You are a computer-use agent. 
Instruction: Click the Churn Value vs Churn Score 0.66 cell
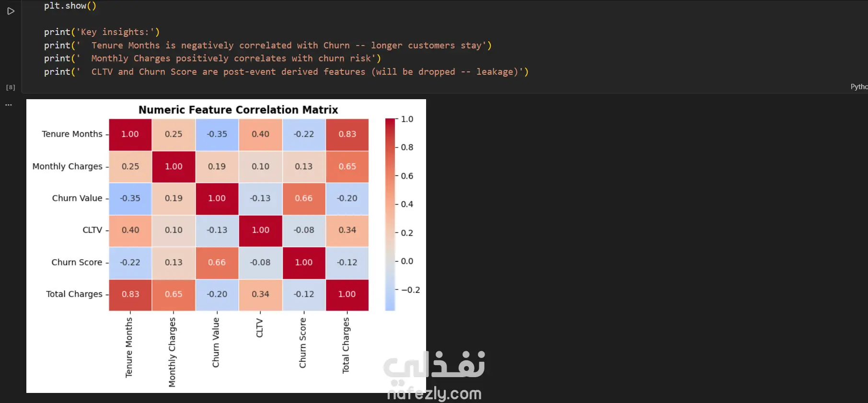pyautogui.click(x=304, y=198)
